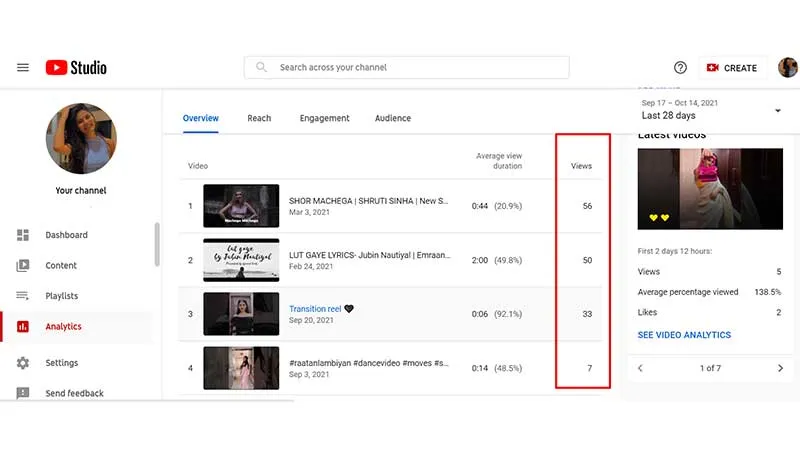Image resolution: width=800 pixels, height=450 pixels.
Task: Click the Transition reel title link
Action: pos(315,309)
